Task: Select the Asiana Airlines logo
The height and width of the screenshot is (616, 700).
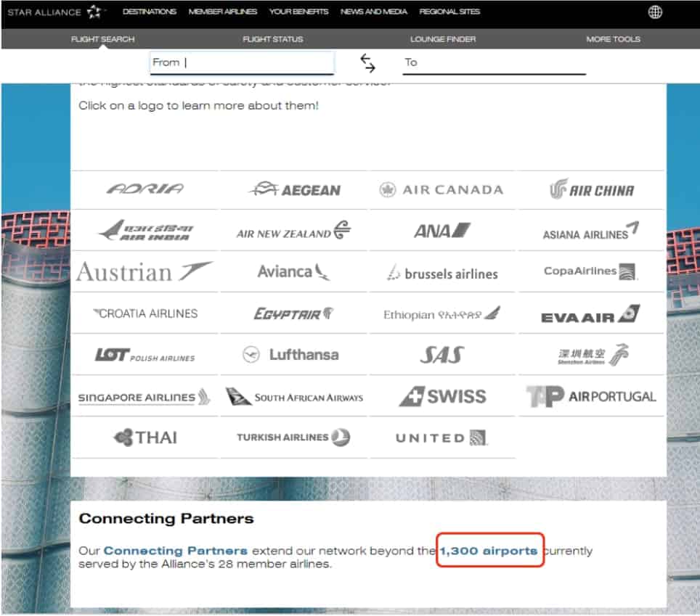Action: pyautogui.click(x=590, y=231)
